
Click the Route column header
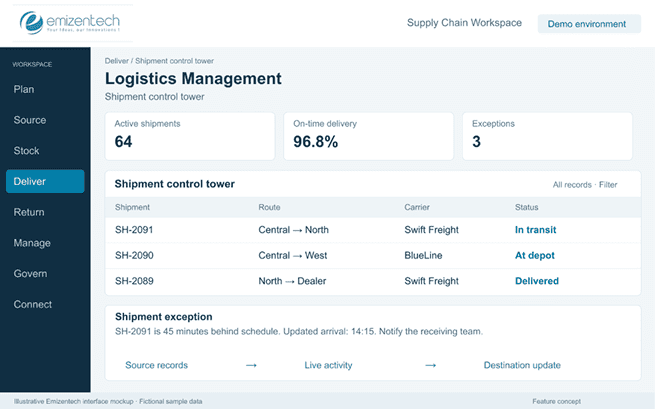(269, 207)
